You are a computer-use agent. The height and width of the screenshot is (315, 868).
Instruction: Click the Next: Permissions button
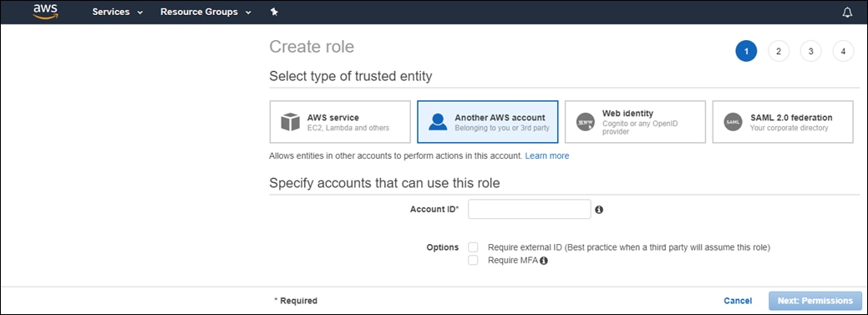(815, 301)
